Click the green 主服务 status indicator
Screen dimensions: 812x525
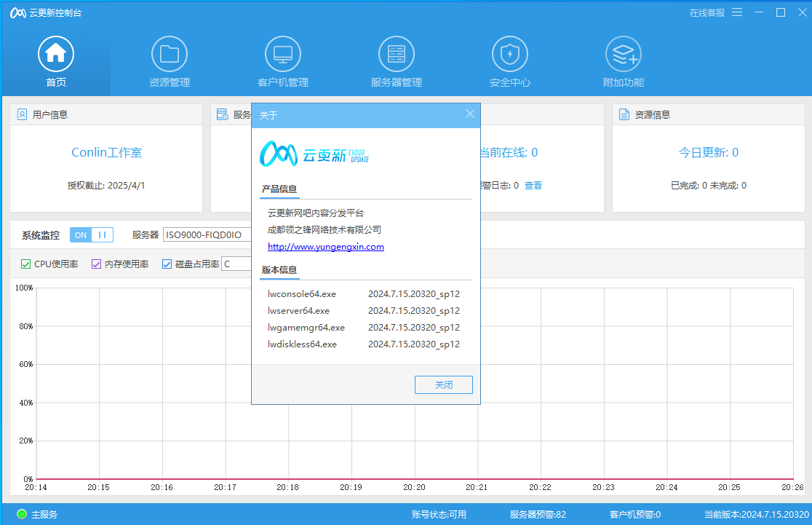click(x=22, y=514)
